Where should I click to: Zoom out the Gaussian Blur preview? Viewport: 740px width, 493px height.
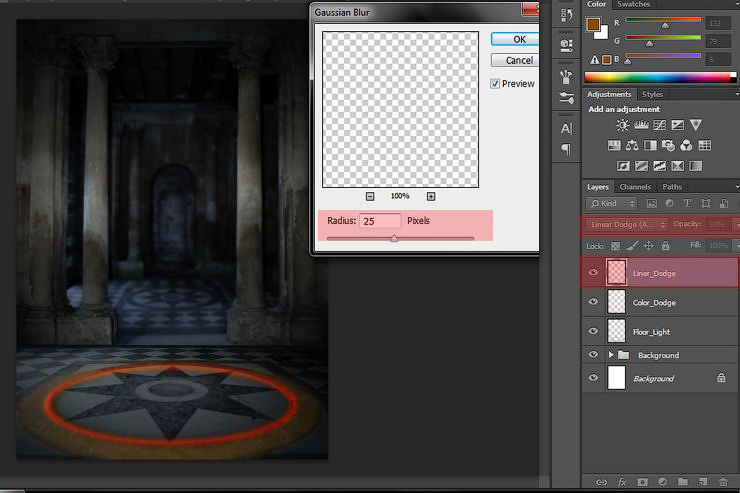[370, 196]
